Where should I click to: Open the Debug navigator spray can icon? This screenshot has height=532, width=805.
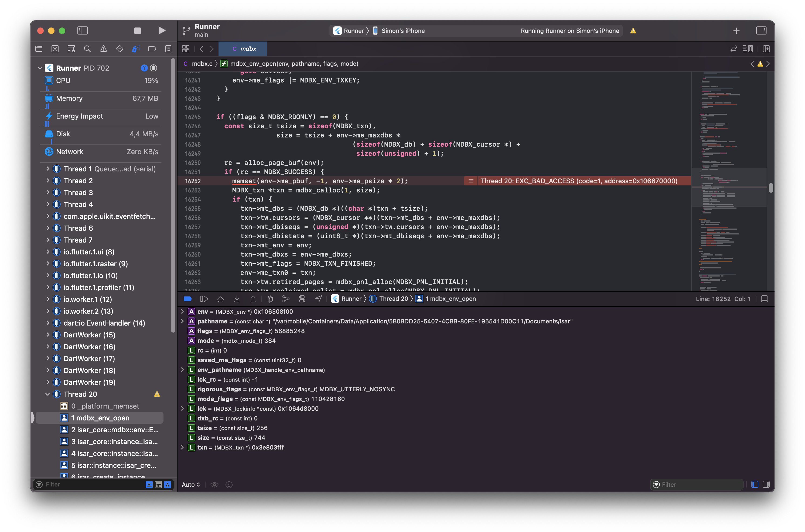pos(136,49)
